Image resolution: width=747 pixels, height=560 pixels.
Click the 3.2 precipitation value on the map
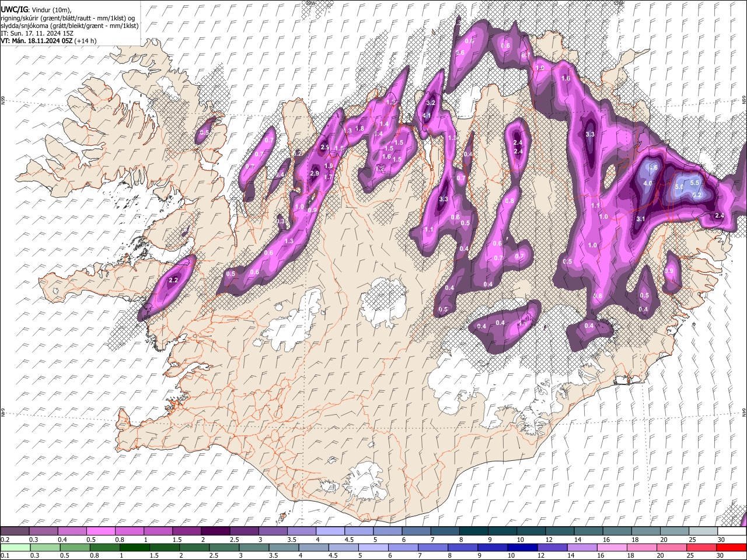point(431,103)
